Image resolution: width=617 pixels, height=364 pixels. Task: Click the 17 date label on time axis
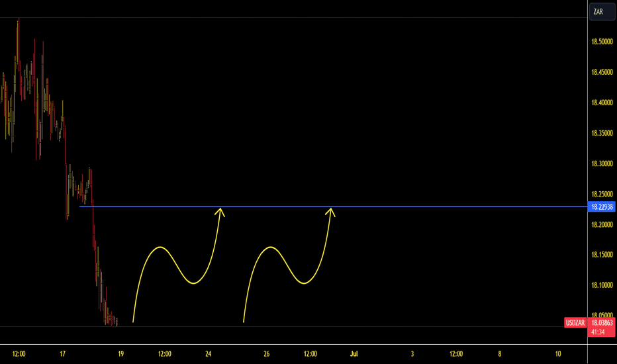tap(63, 354)
